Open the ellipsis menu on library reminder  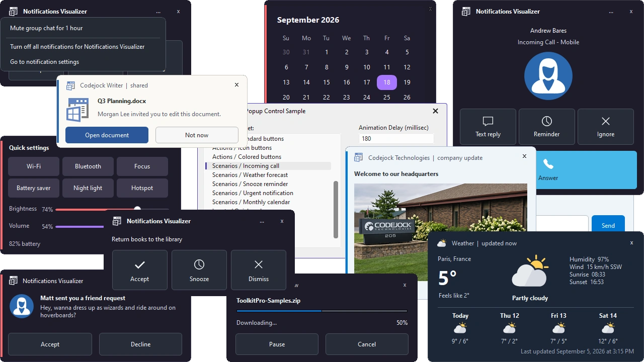point(262,221)
